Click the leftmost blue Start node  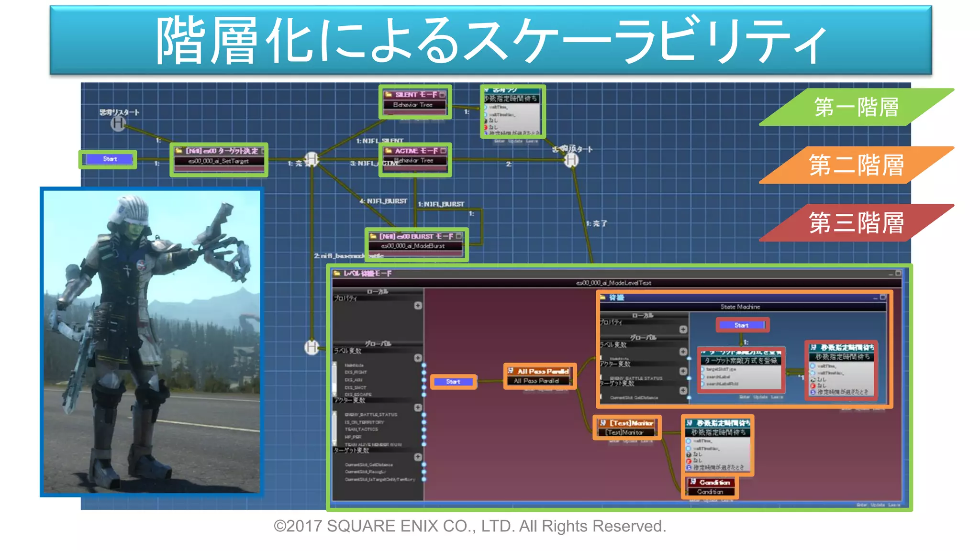click(109, 159)
